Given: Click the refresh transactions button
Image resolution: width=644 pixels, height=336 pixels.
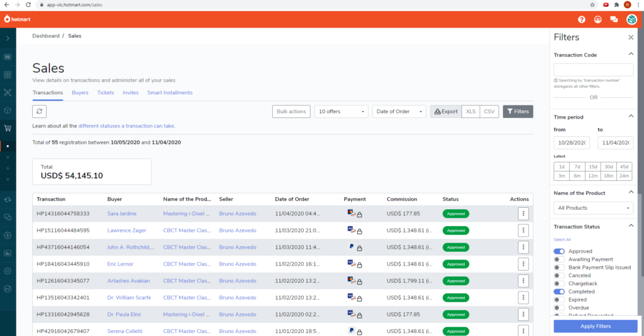Looking at the screenshot, I should (x=40, y=111).
